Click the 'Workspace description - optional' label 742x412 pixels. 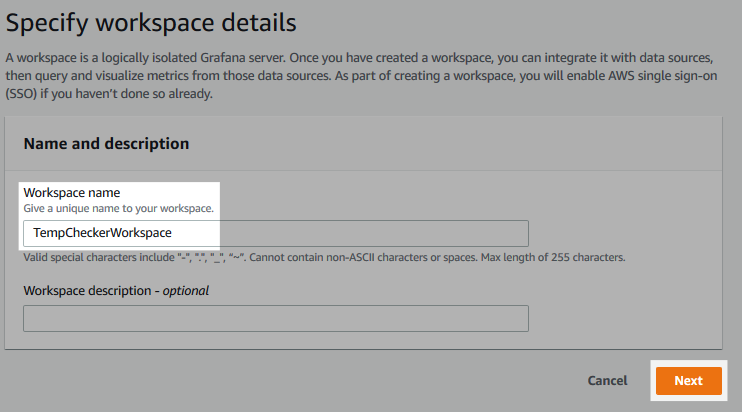coord(116,290)
